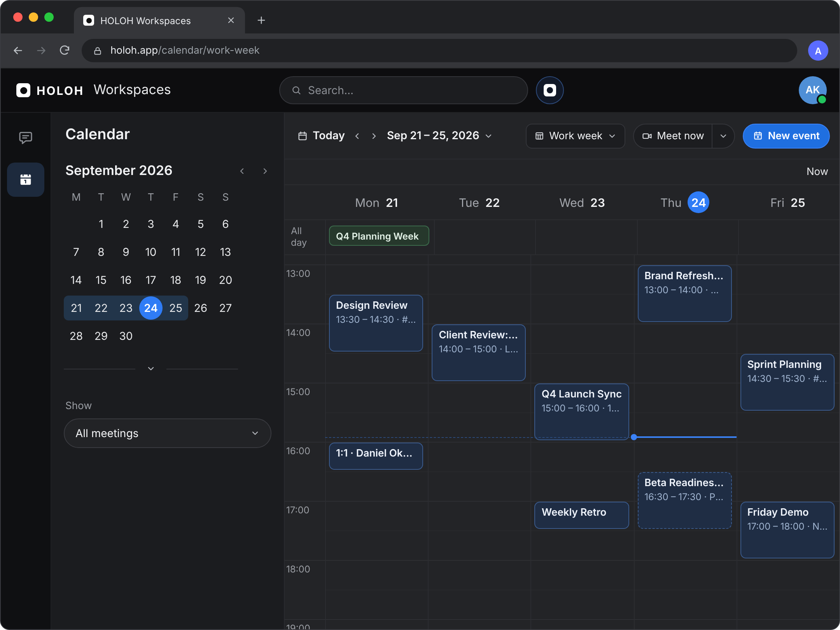Select the Calendar sidebar icon
840x630 pixels.
pyautogui.click(x=26, y=180)
